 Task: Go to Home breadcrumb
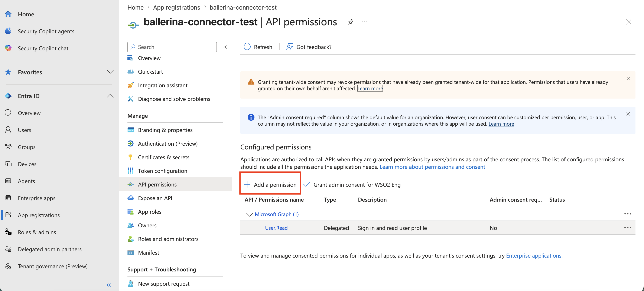[x=136, y=7]
